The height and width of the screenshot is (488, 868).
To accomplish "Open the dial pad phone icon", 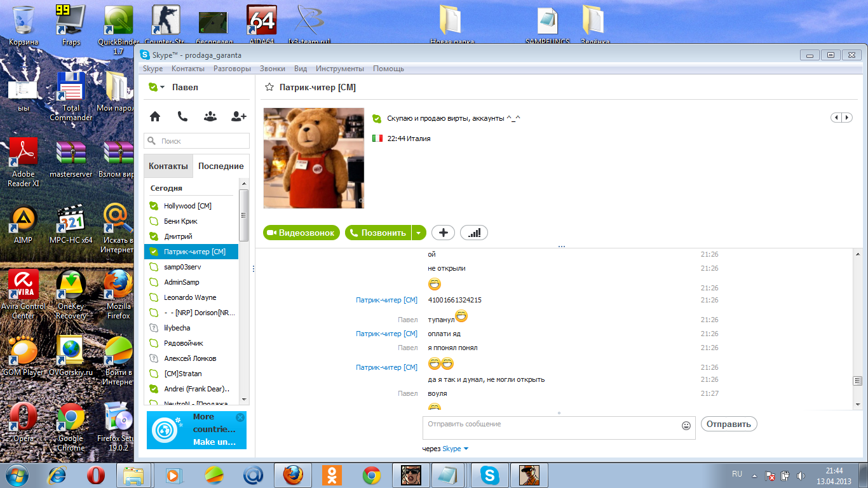I will (182, 116).
